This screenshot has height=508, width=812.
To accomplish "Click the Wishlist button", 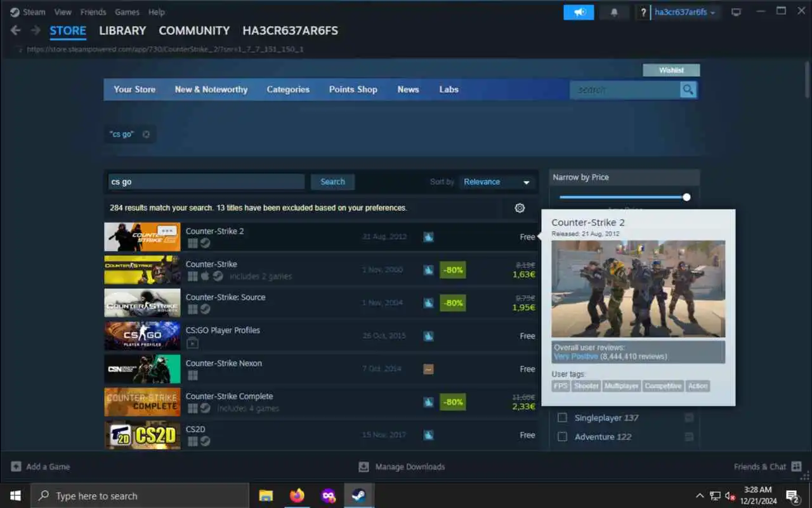I will 671,70.
